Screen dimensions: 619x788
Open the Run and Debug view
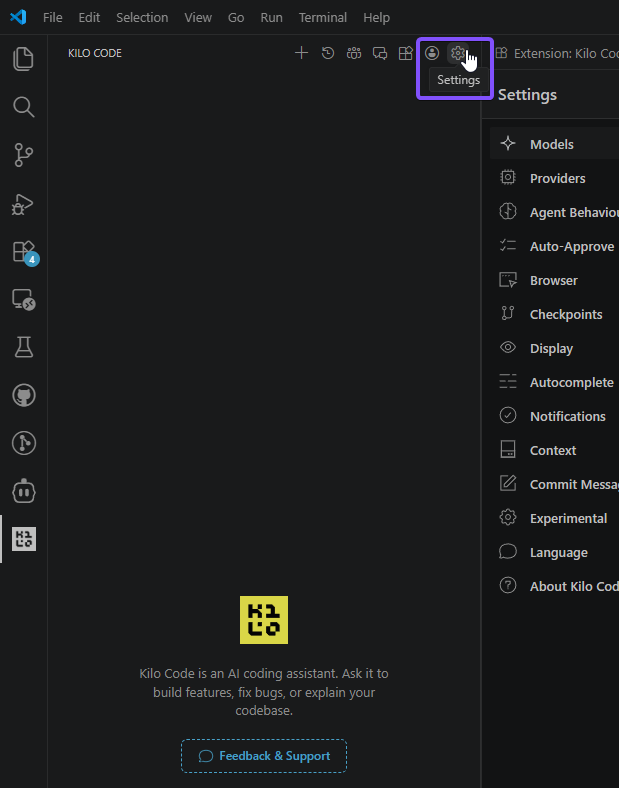point(24,204)
